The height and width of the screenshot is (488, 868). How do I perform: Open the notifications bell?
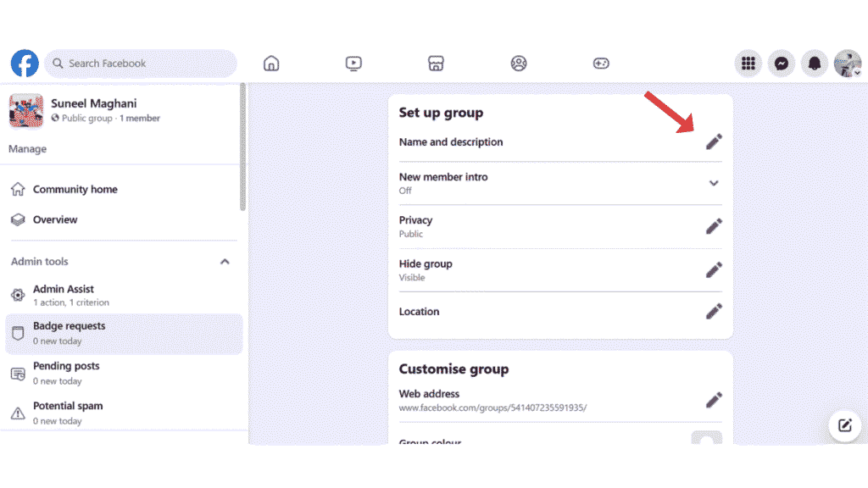(x=815, y=64)
